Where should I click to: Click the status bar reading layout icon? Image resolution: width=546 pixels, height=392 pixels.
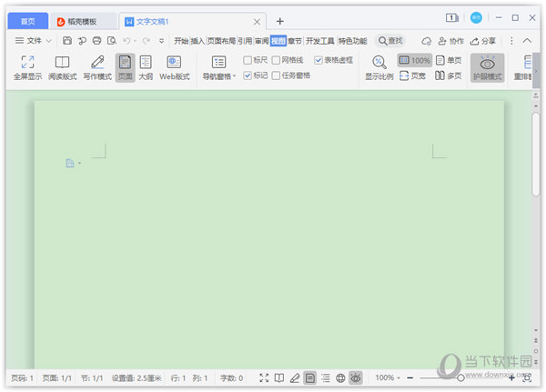pyautogui.click(x=279, y=377)
